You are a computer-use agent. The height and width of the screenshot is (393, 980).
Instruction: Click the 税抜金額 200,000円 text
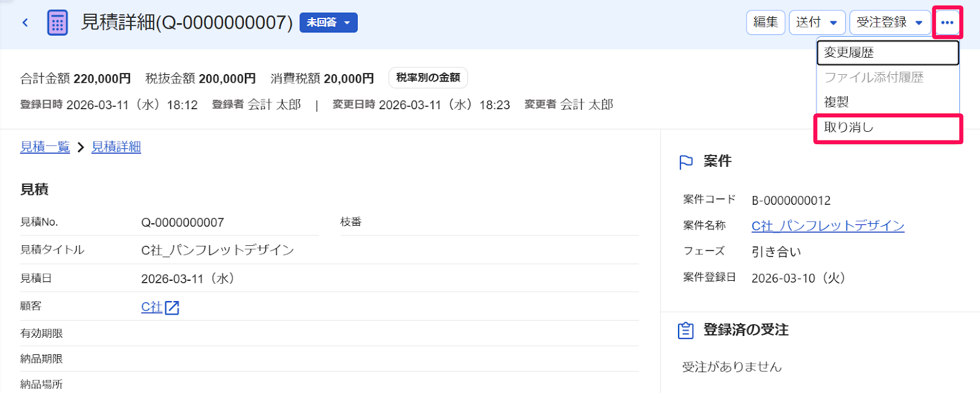[x=200, y=78]
